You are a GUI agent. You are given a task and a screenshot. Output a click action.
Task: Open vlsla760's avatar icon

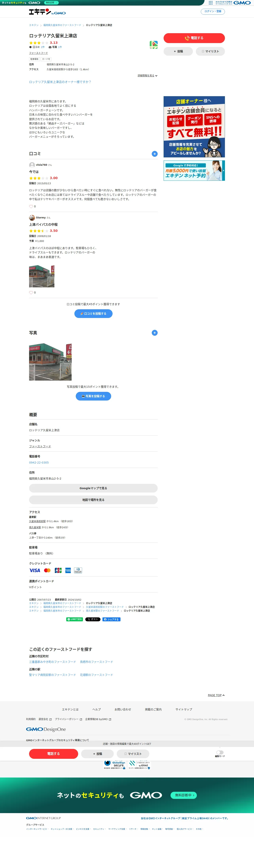(x=32, y=165)
